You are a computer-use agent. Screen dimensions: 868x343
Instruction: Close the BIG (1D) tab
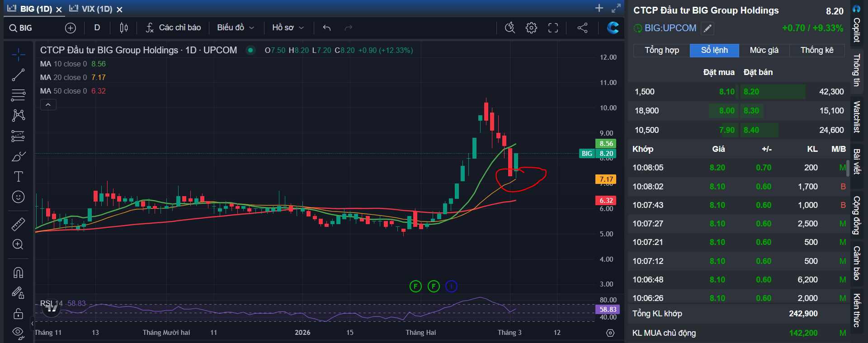pos(59,9)
